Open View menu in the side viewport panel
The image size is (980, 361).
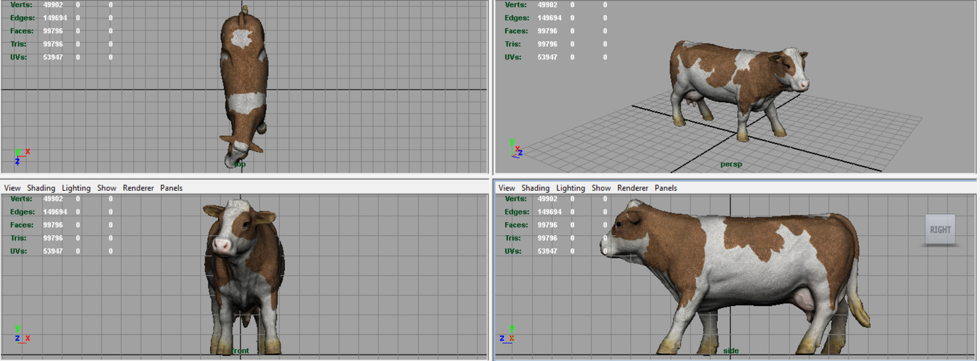pos(507,188)
